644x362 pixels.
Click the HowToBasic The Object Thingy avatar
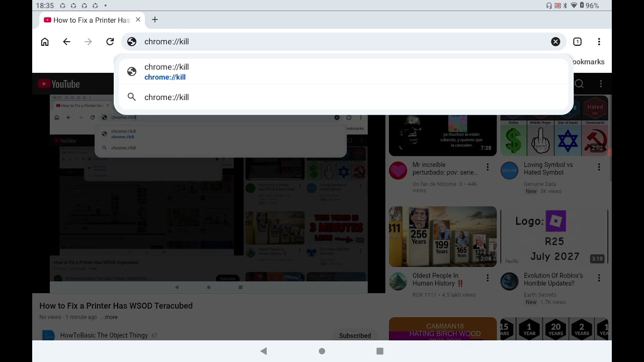(x=48, y=335)
